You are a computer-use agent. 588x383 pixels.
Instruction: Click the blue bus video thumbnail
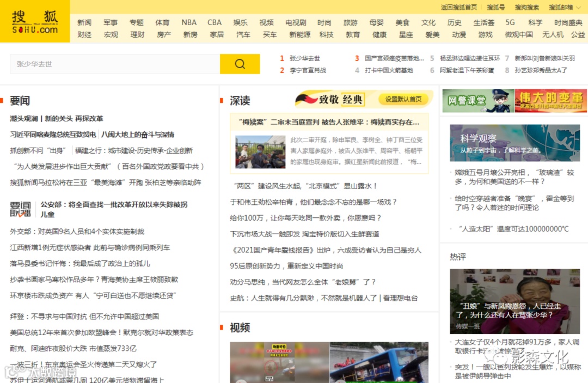pos(379,362)
